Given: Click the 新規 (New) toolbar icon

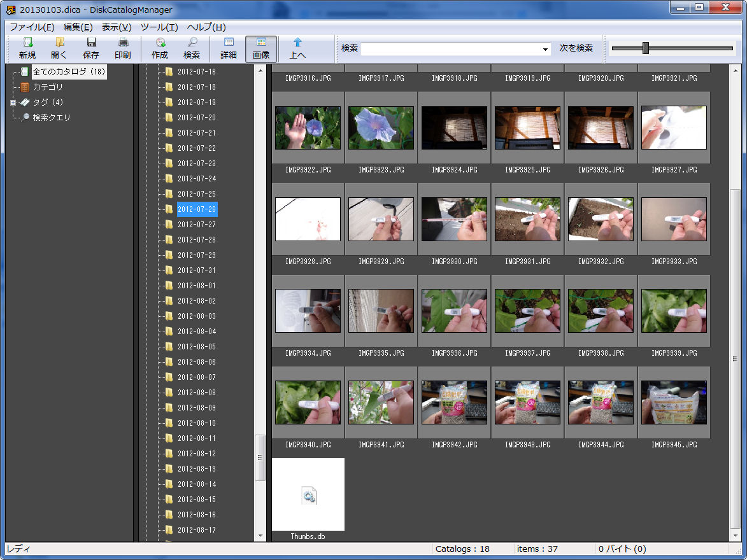Looking at the screenshot, I should tap(27, 43).
